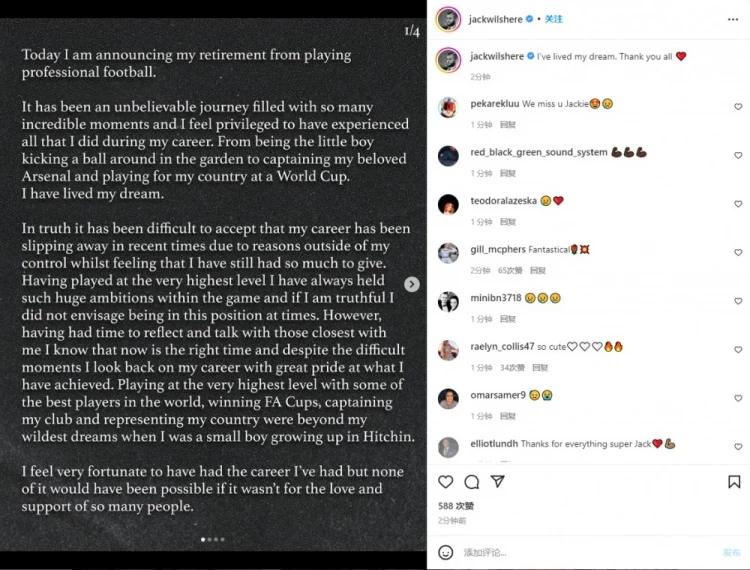Open the emoji picker in the comment box
This screenshot has height=570, width=750.
[446, 552]
